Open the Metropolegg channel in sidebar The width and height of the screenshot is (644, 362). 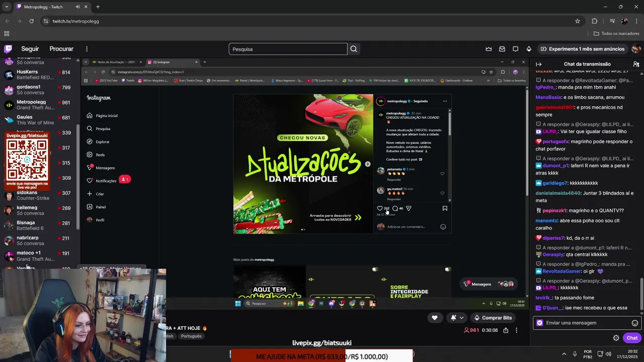[39, 105]
